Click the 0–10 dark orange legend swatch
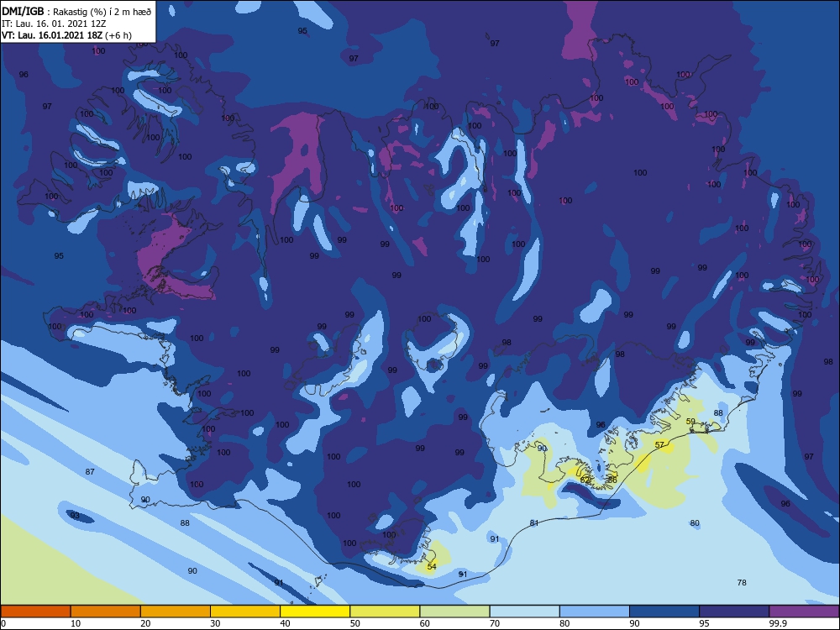The image size is (840, 630). 36,612
